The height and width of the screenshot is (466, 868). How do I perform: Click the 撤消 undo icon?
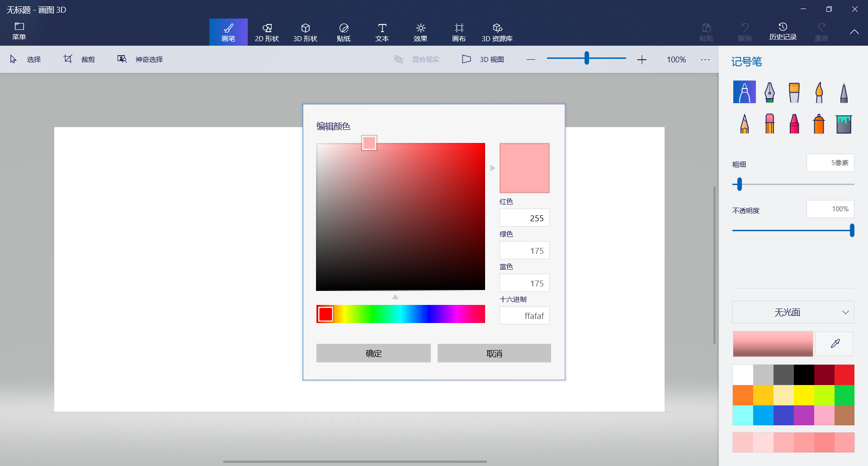point(745,32)
